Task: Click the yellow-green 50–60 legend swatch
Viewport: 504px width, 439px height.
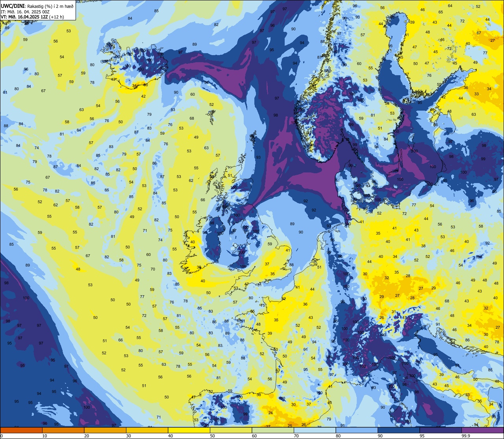Action: [x=231, y=430]
